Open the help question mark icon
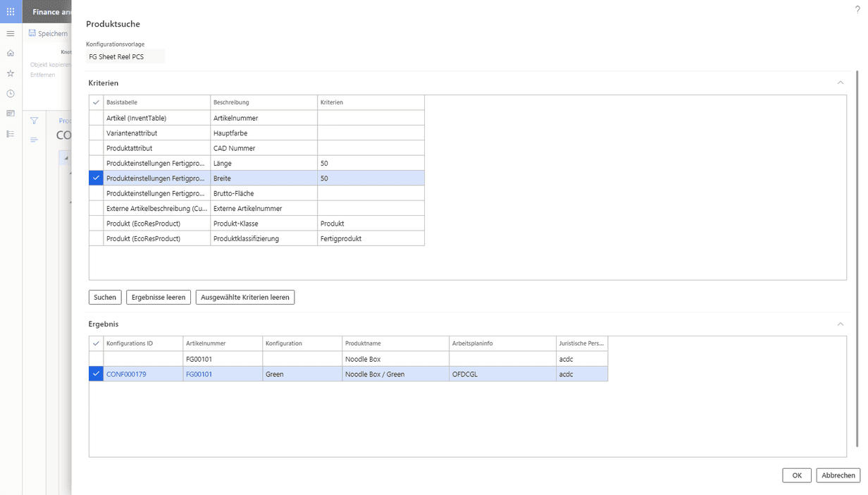Viewport: 868px width, 495px height. click(x=857, y=9)
